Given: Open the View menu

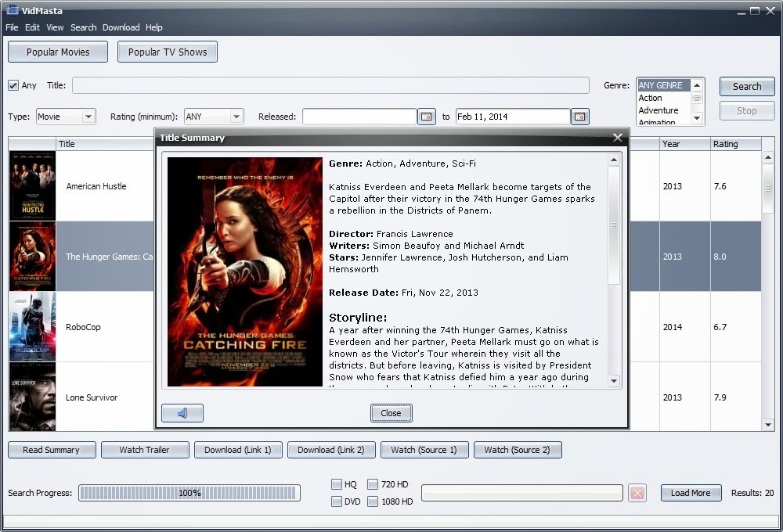Looking at the screenshot, I should click(x=55, y=27).
